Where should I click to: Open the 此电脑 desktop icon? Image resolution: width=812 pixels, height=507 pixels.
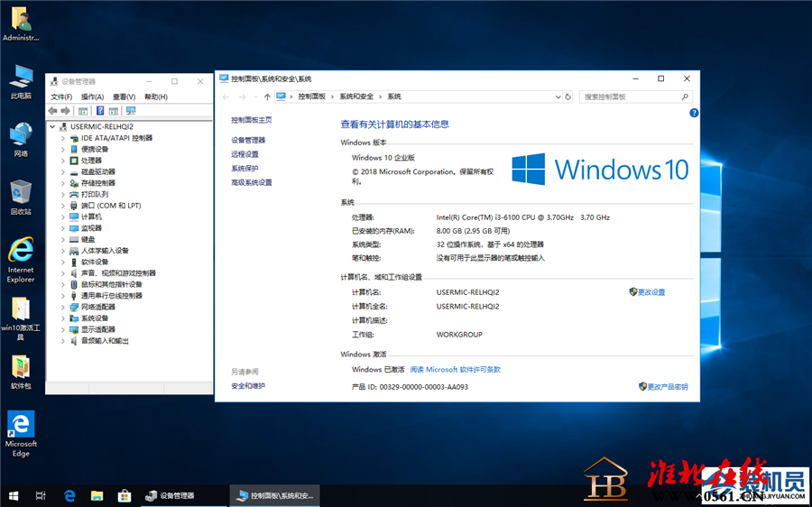(x=21, y=83)
